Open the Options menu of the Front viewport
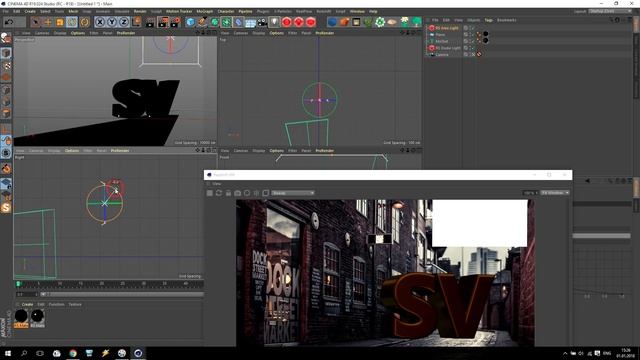 tap(276, 151)
